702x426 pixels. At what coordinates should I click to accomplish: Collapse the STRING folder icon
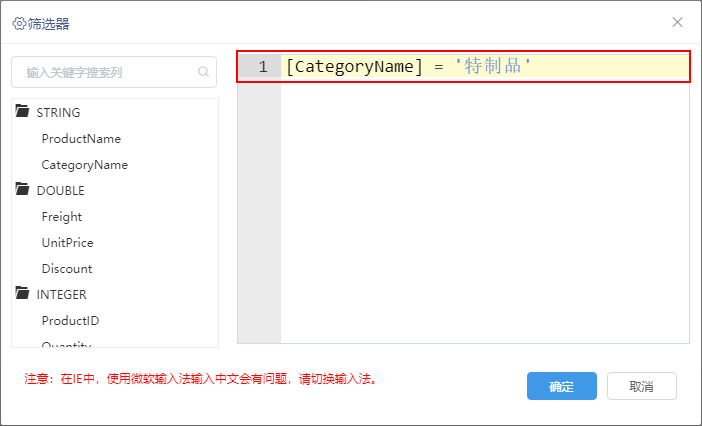22,111
